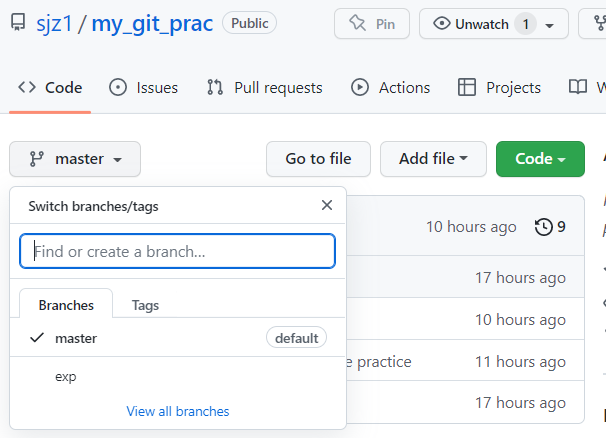606x438 pixels.
Task: Select the Code tab
Action: tap(50, 88)
